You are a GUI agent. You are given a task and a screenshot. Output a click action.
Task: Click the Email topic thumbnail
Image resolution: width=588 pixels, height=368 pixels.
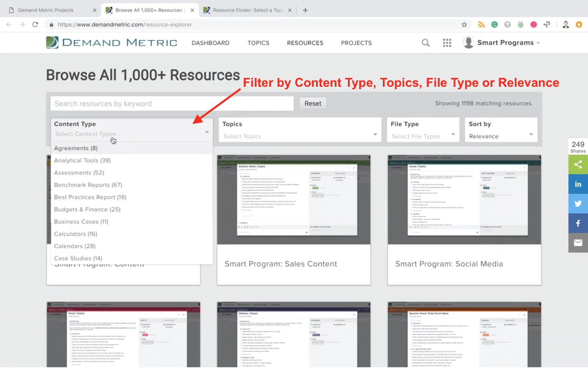(x=123, y=335)
